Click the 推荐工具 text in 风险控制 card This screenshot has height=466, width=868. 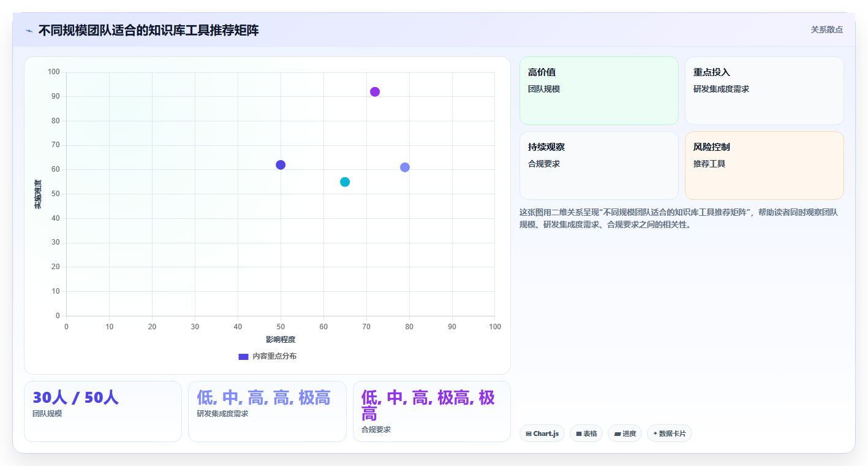coord(709,164)
